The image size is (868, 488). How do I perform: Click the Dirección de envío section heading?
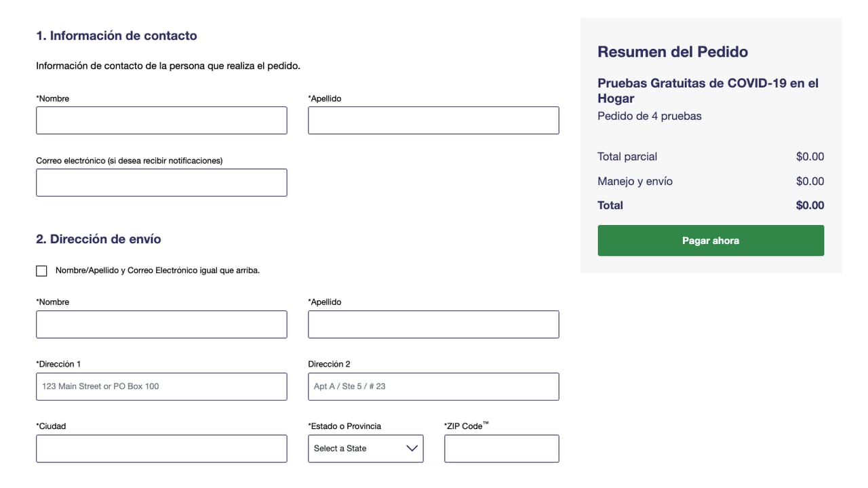click(x=98, y=239)
